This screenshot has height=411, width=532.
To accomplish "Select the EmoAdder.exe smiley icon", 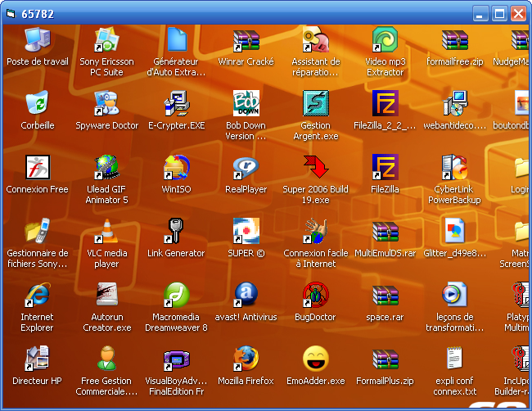I will pyautogui.click(x=316, y=359).
